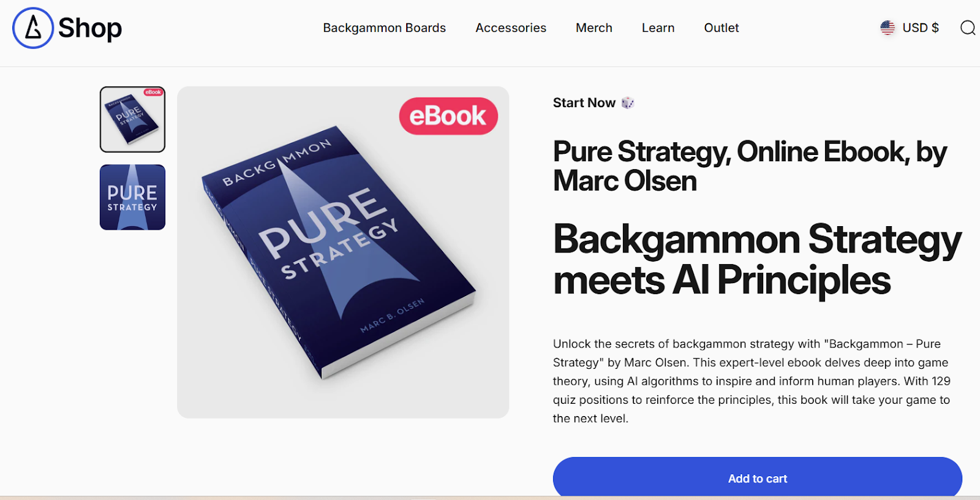The image size is (980, 500).
Task: Select the Pure Strategy square thumbnail
Action: point(132,197)
